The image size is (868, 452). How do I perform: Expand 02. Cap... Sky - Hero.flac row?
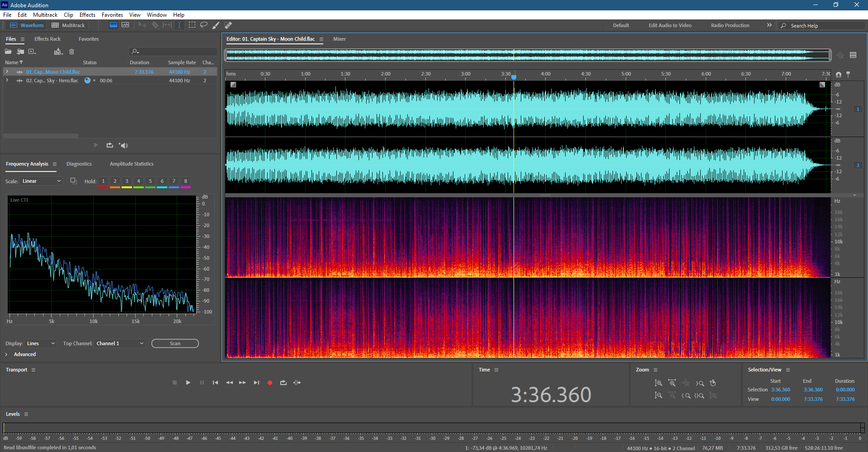pyautogui.click(x=7, y=80)
